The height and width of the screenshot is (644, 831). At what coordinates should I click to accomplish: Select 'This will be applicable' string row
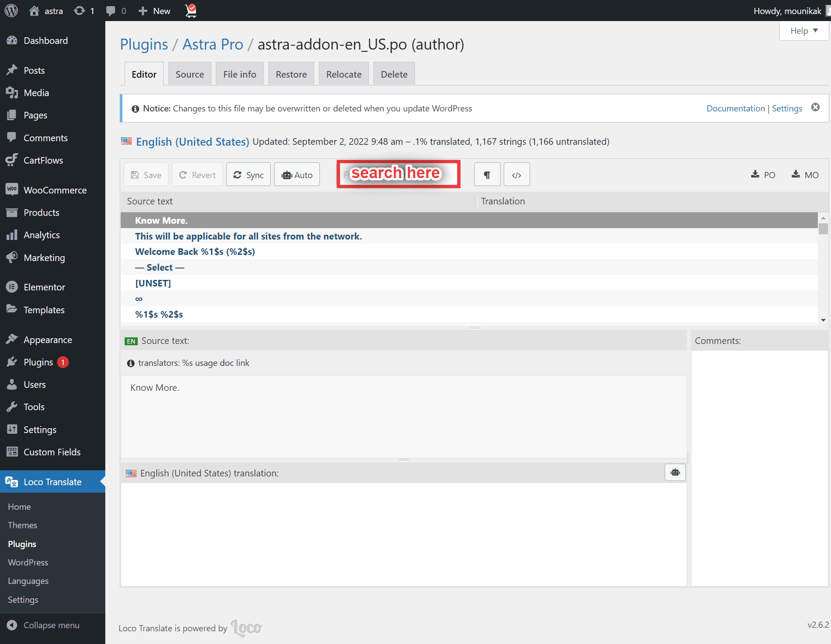(469, 236)
